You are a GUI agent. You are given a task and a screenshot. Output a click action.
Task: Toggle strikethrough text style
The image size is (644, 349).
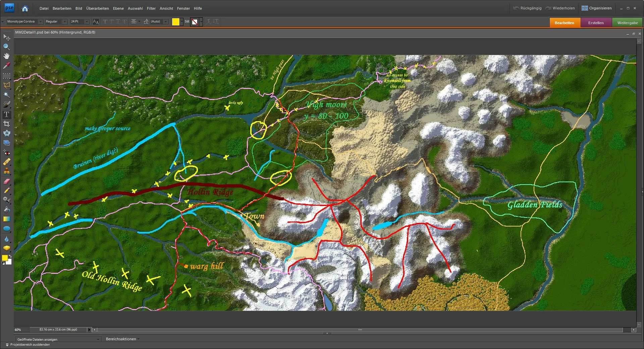[x=124, y=21]
